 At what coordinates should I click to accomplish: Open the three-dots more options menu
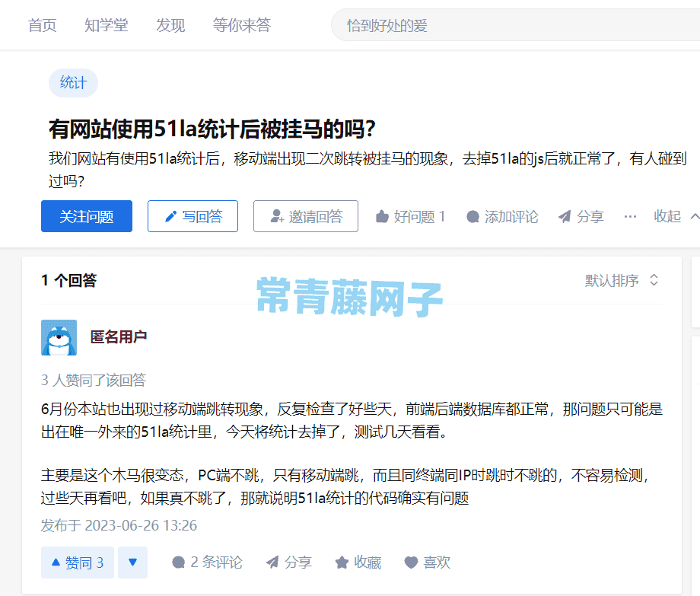630,216
